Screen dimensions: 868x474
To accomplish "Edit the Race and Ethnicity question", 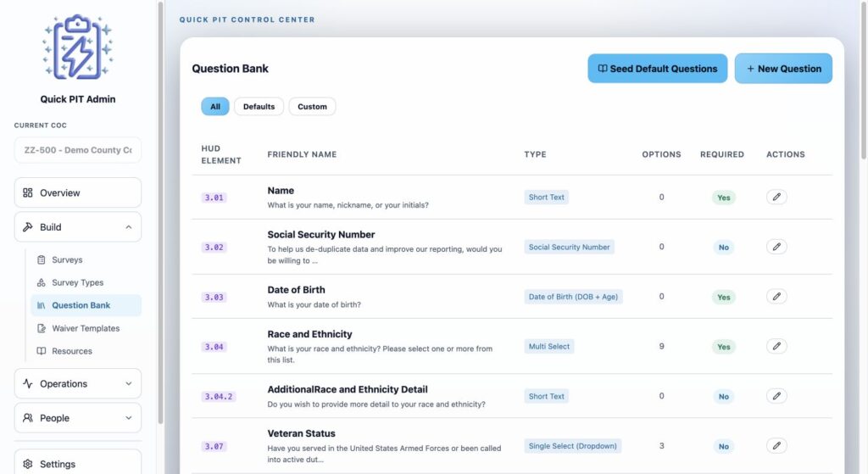I will coord(776,347).
